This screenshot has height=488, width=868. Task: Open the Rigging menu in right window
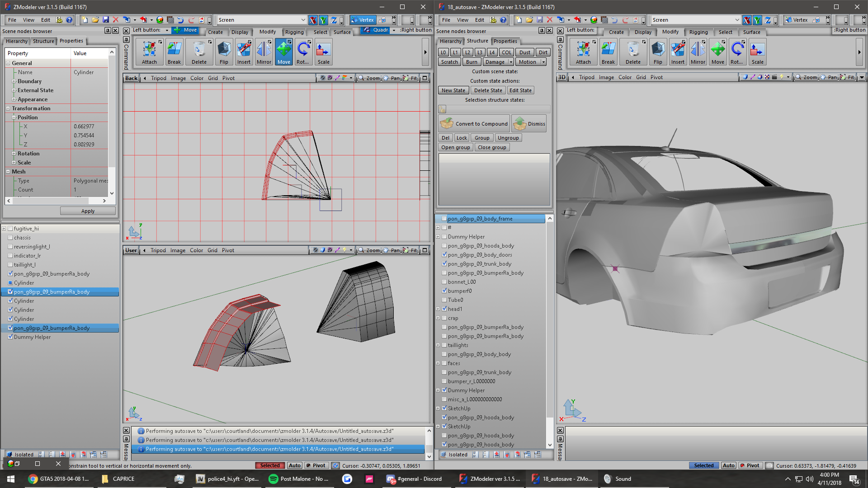click(698, 32)
